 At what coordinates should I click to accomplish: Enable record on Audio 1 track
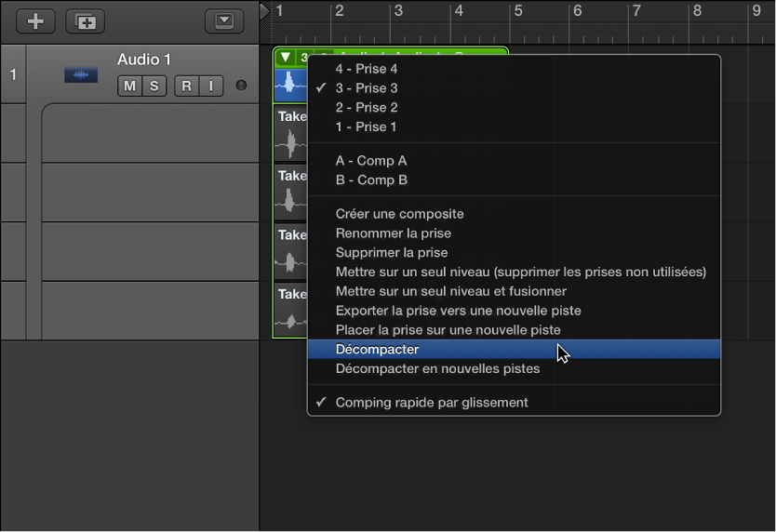point(187,86)
